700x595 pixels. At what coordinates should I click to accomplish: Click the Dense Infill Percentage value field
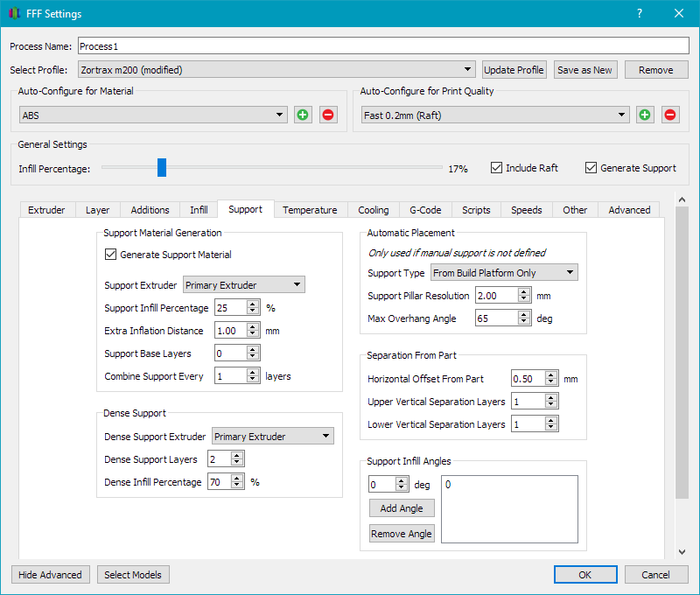point(220,481)
